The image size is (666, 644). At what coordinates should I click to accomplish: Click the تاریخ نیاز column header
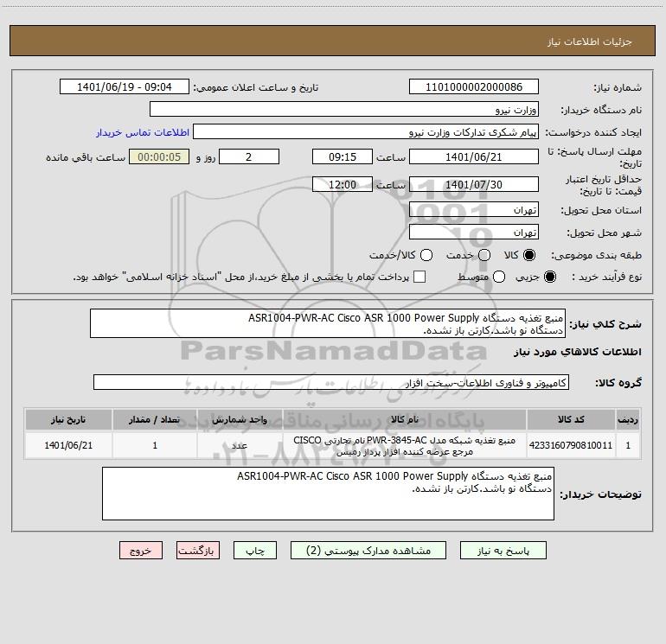(68, 419)
